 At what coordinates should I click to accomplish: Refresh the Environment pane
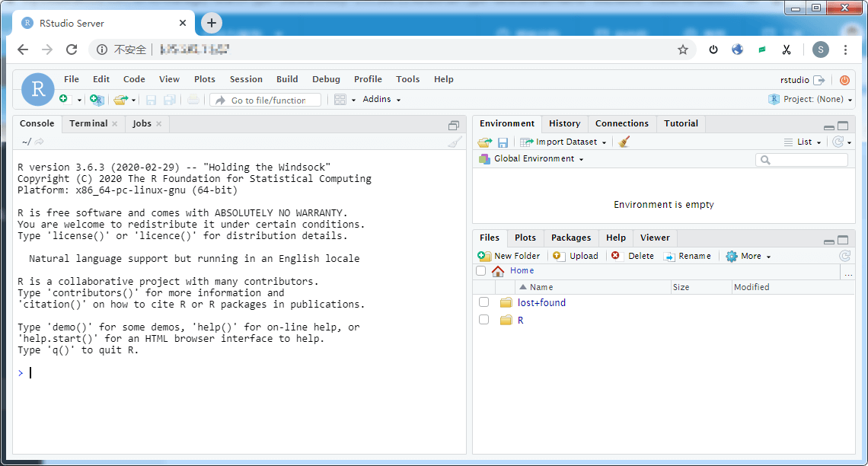(838, 142)
